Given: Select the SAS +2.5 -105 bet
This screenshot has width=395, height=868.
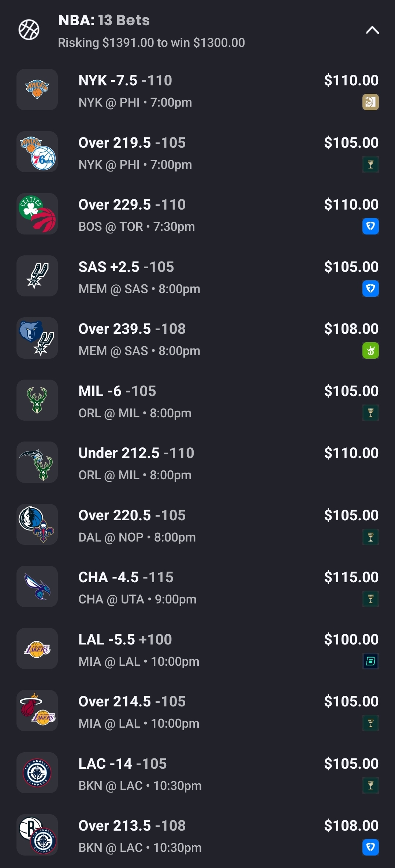Looking at the screenshot, I should pos(126,267).
